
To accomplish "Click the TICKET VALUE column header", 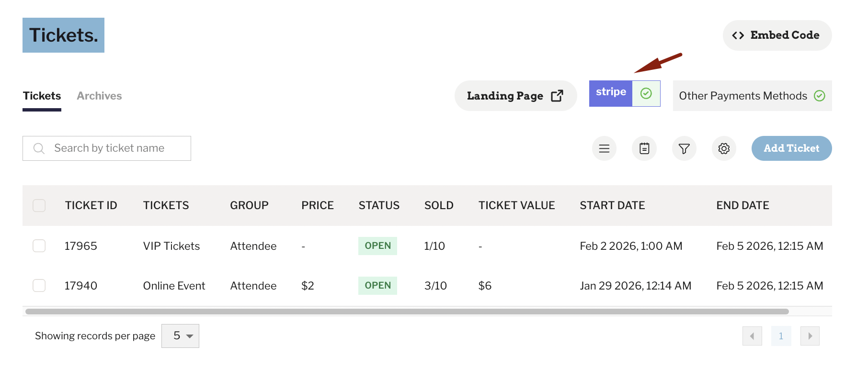I will click(x=516, y=205).
